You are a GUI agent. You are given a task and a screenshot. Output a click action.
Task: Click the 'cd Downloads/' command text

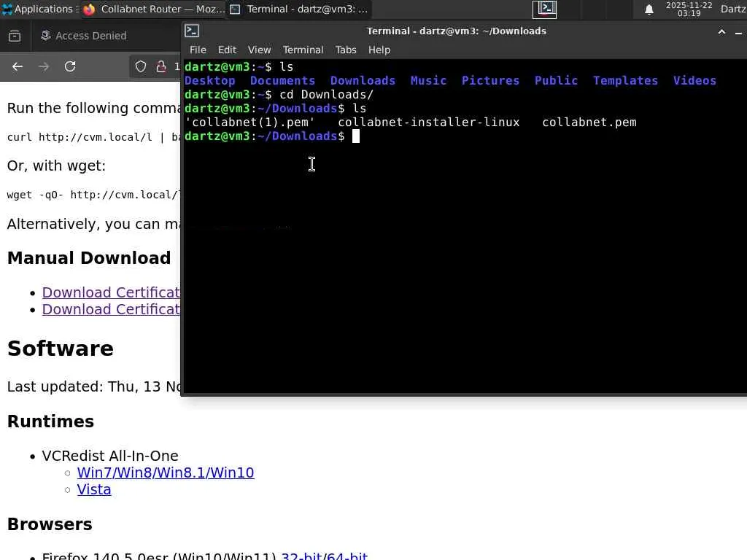pyautogui.click(x=326, y=95)
